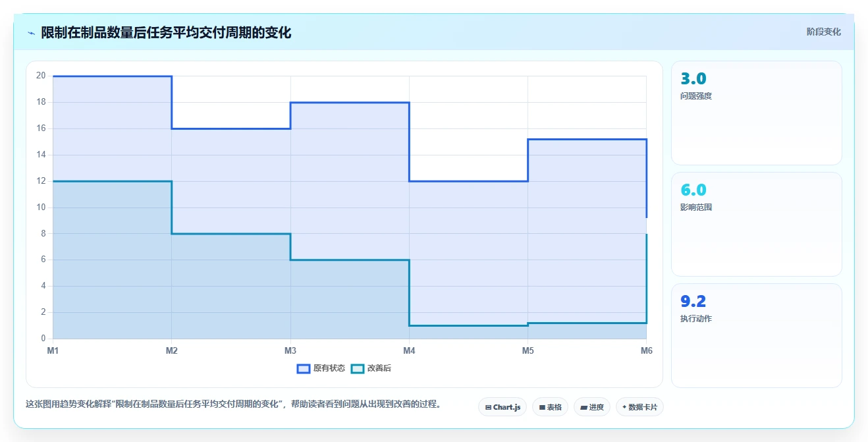Click the value 9.2 in the bottom card
The image size is (868, 442).
[693, 302]
